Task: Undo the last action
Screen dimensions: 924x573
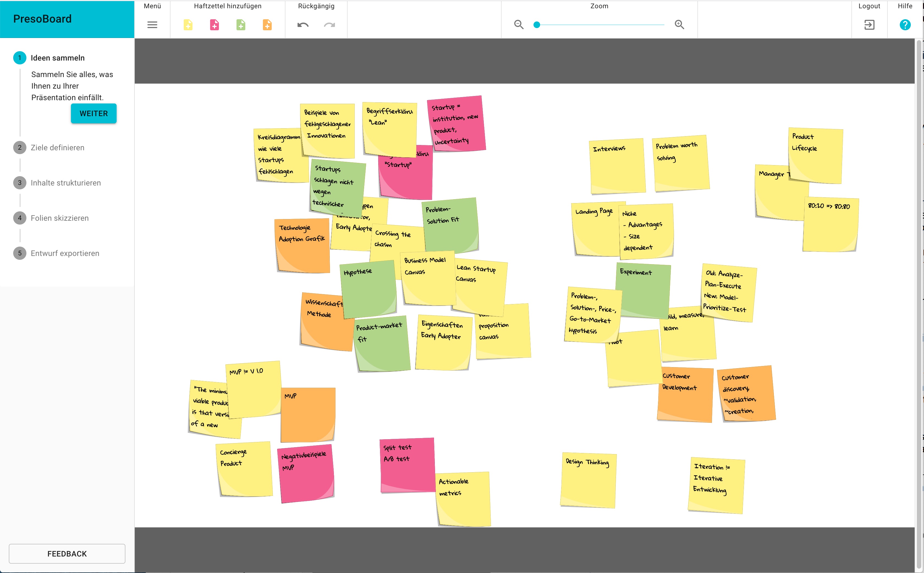Action: tap(303, 25)
